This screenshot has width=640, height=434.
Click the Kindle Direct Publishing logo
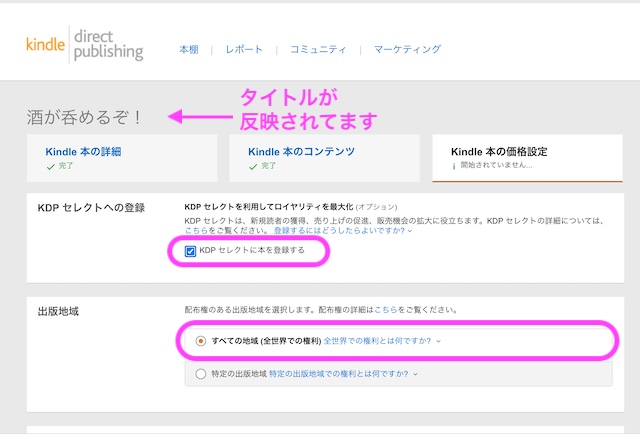pyautogui.click(x=84, y=45)
